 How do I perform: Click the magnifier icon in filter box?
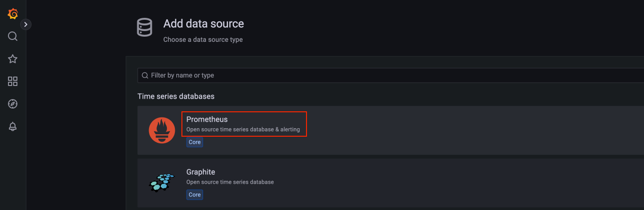[x=145, y=75]
